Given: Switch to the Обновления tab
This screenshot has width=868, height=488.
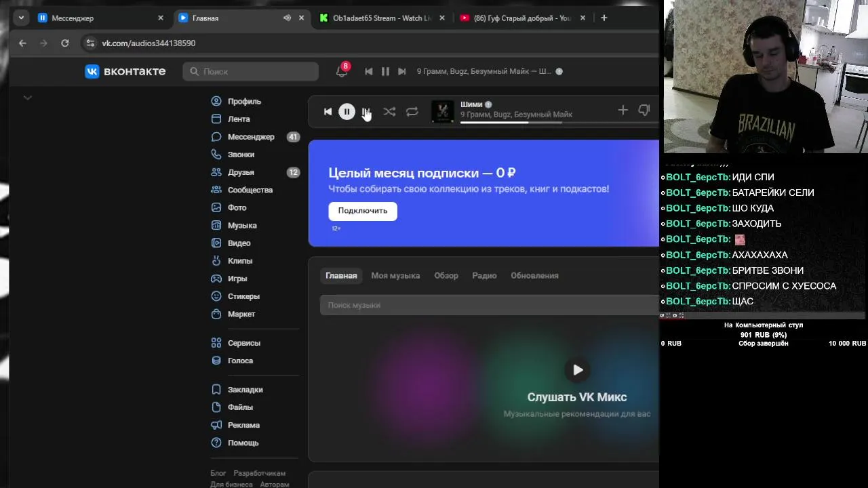Looking at the screenshot, I should [534, 276].
